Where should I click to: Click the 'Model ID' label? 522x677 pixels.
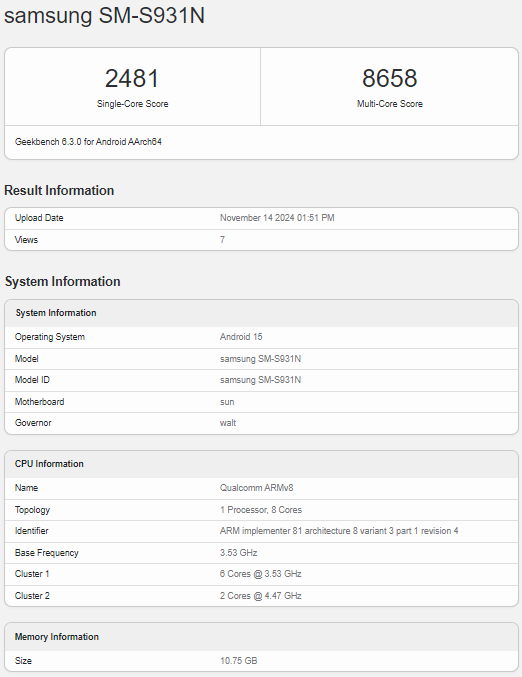[32, 380]
